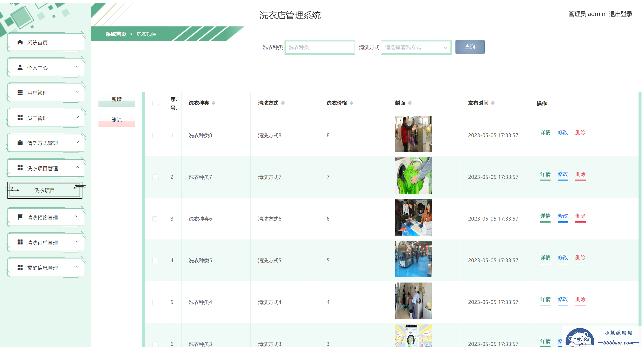Open cover thumbnail for 洗衣种类7
644x347 pixels.
(x=413, y=176)
